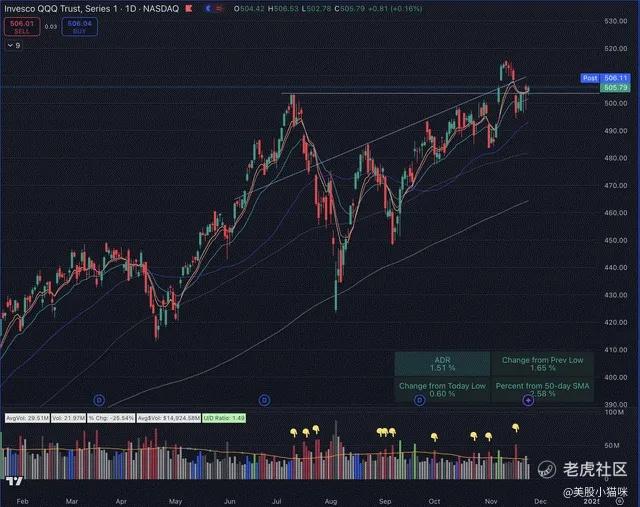640x507 pixels.
Task: Click the Feb label on time axis
Action: [x=22, y=501]
